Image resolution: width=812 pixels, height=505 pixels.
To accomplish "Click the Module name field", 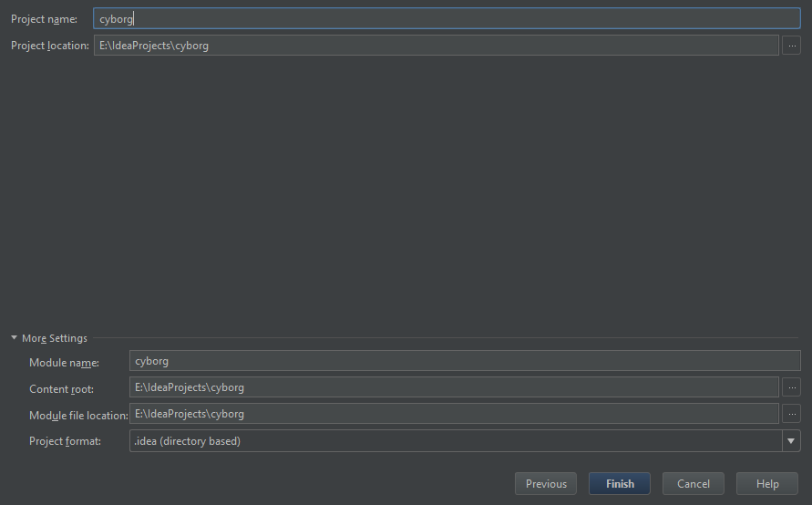I will click(x=465, y=361).
